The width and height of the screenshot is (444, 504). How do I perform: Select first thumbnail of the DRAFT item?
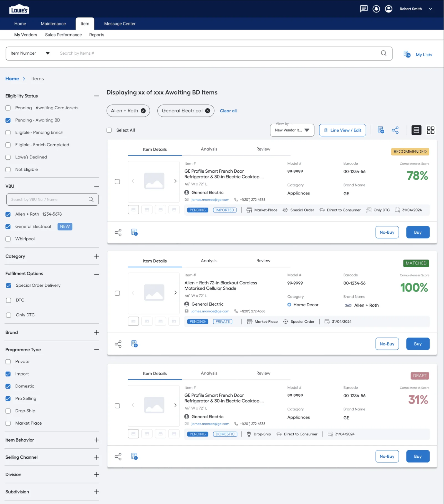pyautogui.click(x=133, y=434)
